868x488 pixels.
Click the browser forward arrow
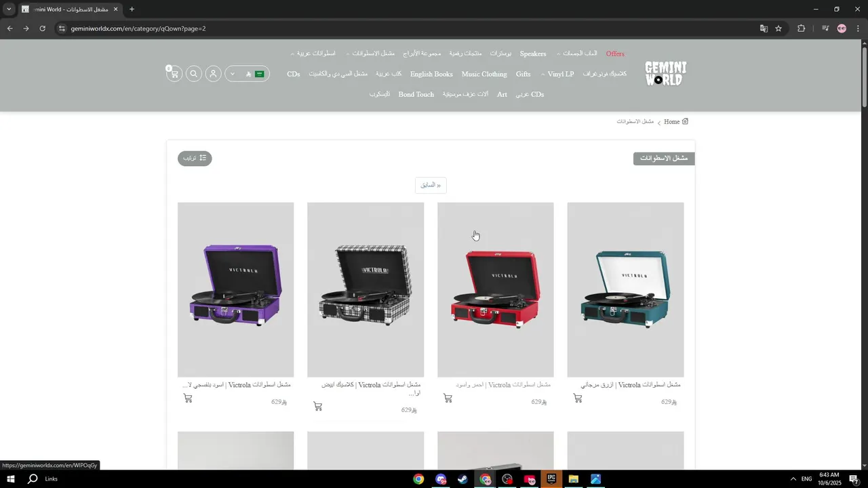[26, 28]
